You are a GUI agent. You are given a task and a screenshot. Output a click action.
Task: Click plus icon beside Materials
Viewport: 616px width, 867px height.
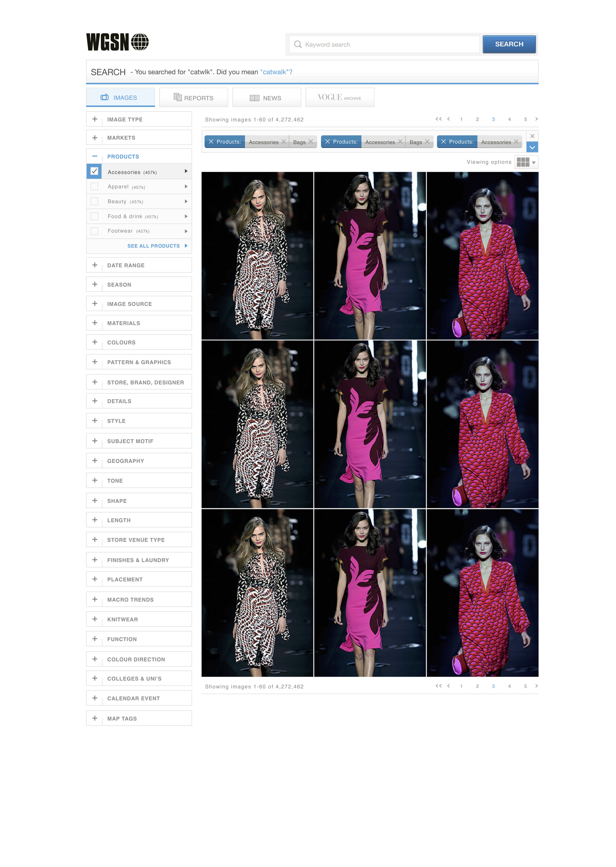pos(95,323)
